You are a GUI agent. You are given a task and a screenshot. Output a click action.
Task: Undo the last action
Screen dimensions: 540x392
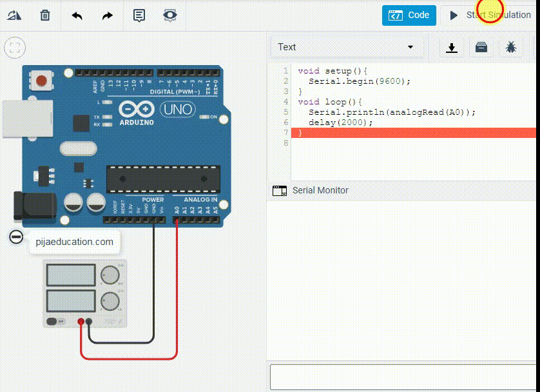click(x=76, y=14)
